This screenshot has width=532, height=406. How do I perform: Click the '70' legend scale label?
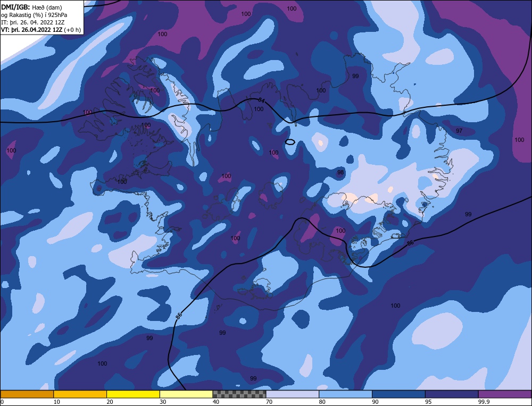(x=269, y=402)
